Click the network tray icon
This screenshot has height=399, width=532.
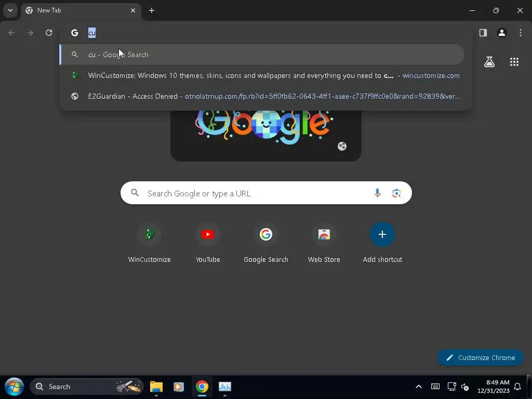[x=451, y=387]
